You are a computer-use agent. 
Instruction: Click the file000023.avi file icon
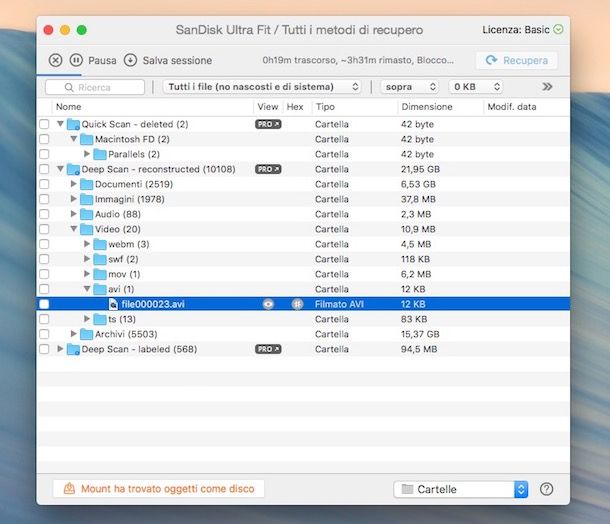pyautogui.click(x=113, y=304)
